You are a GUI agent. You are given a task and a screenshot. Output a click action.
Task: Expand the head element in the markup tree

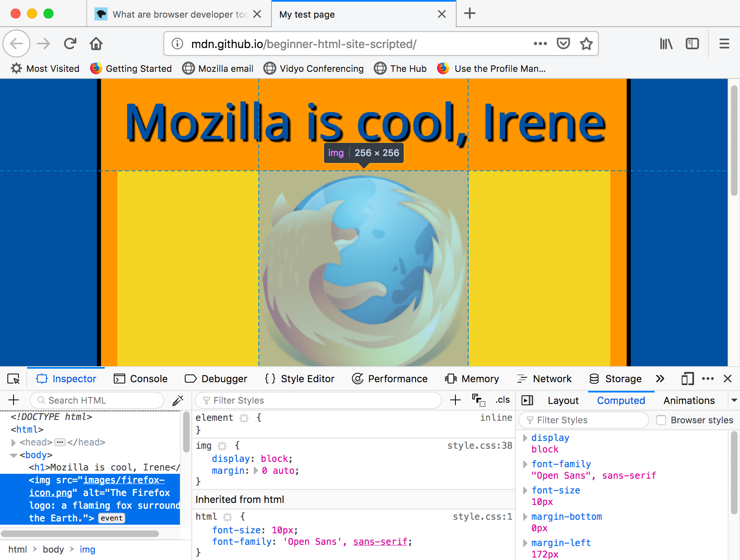(13, 442)
